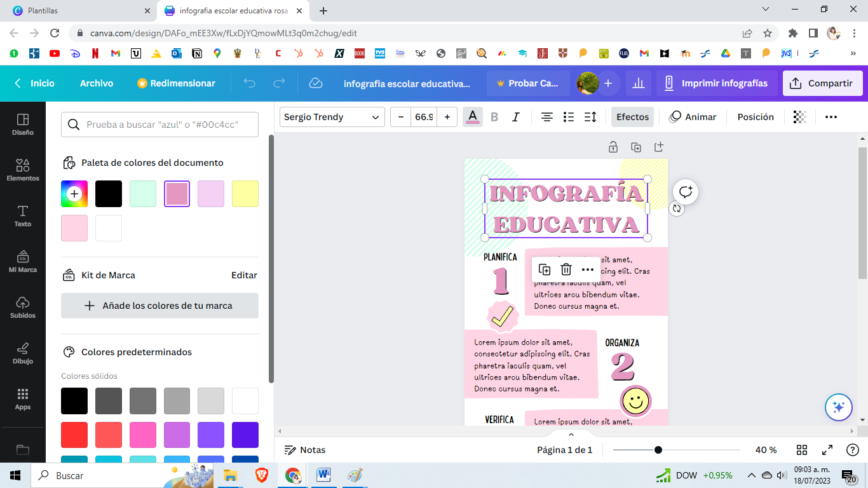Open the Posición panel
The image size is (868, 488).
click(756, 117)
